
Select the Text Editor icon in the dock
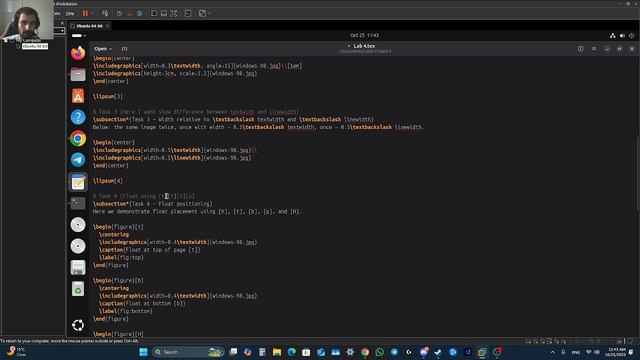(x=78, y=182)
